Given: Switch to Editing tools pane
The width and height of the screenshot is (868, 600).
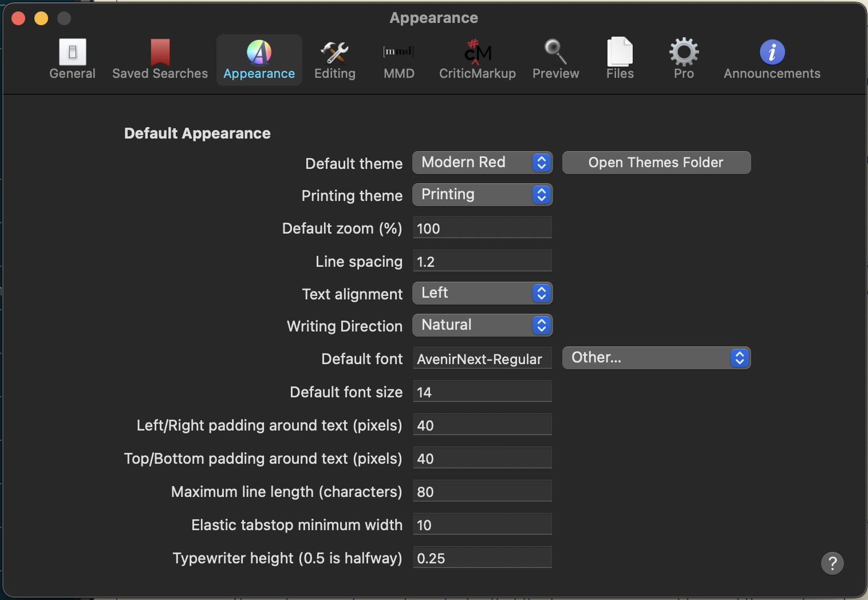Looking at the screenshot, I should [334, 60].
